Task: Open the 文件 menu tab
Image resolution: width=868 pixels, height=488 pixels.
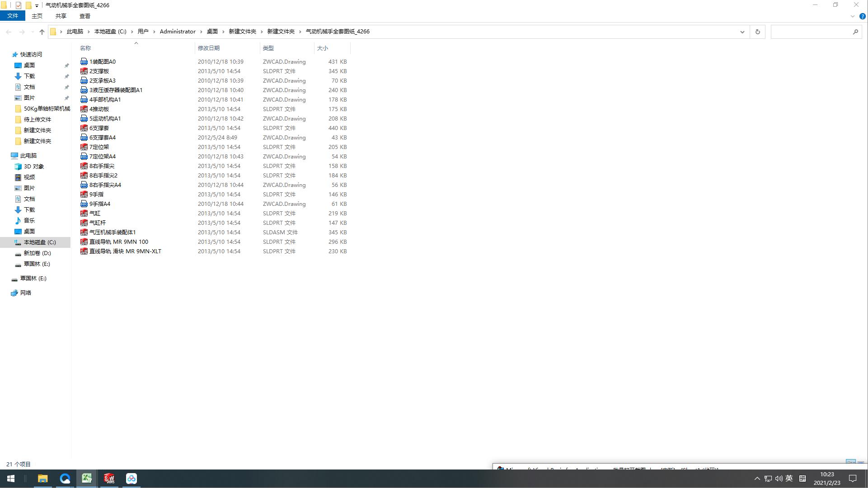Action: (x=13, y=16)
